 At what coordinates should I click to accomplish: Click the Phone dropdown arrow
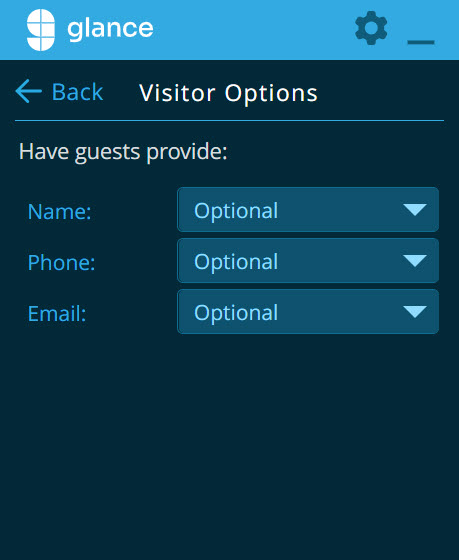point(415,261)
